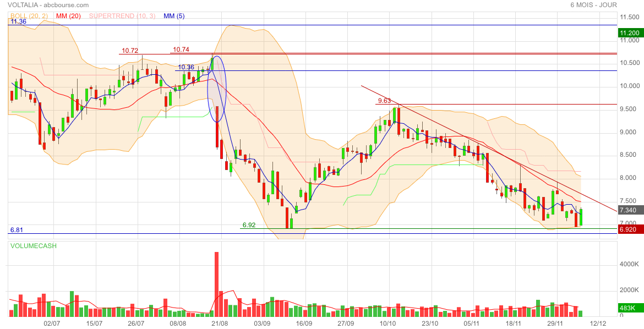Click the "VOLTALIA - abcbourse.com" chart title
The width and height of the screenshot is (644, 329).
(48, 5)
